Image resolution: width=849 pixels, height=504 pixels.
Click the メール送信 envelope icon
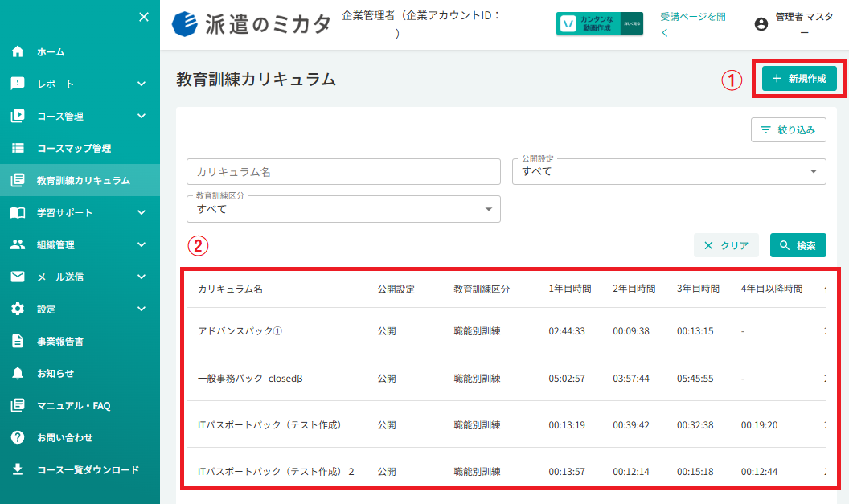(x=18, y=277)
